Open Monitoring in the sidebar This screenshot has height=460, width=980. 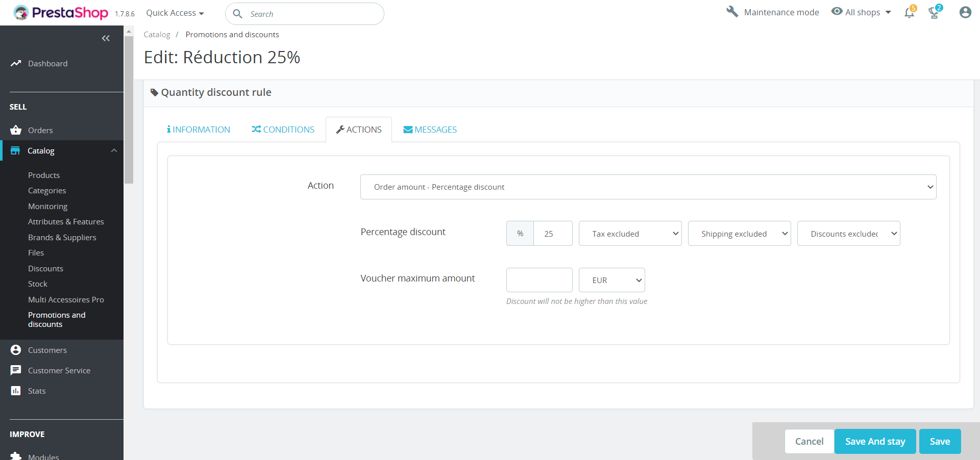47,206
